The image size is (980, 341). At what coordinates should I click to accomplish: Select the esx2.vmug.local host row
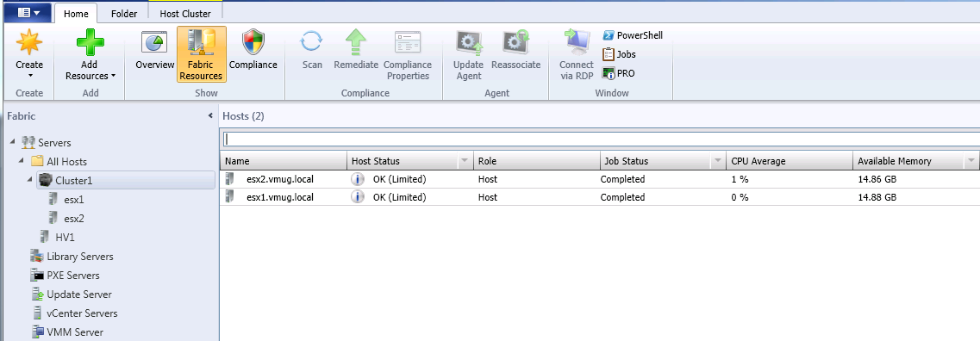click(600, 179)
